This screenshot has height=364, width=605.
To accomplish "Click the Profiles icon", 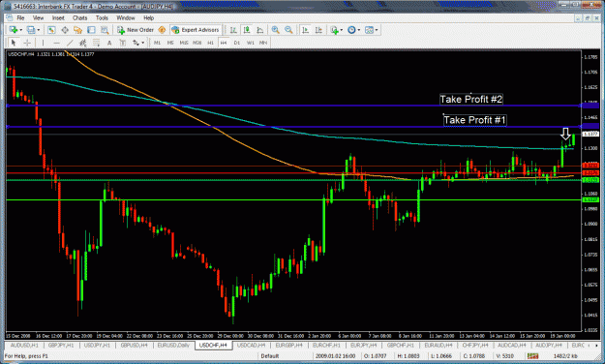I will pos(31,30).
